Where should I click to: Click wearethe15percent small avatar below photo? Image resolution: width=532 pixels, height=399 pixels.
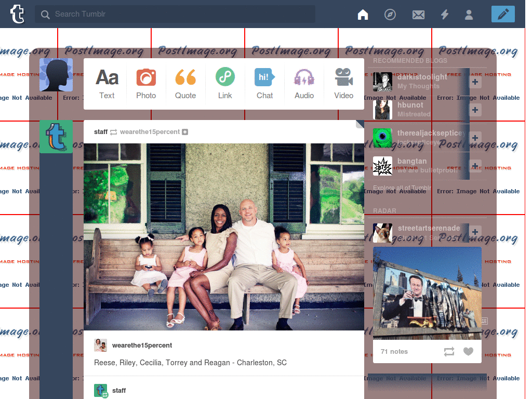tap(100, 345)
